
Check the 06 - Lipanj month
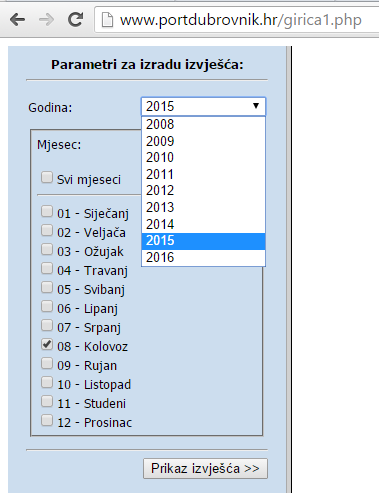[47, 306]
